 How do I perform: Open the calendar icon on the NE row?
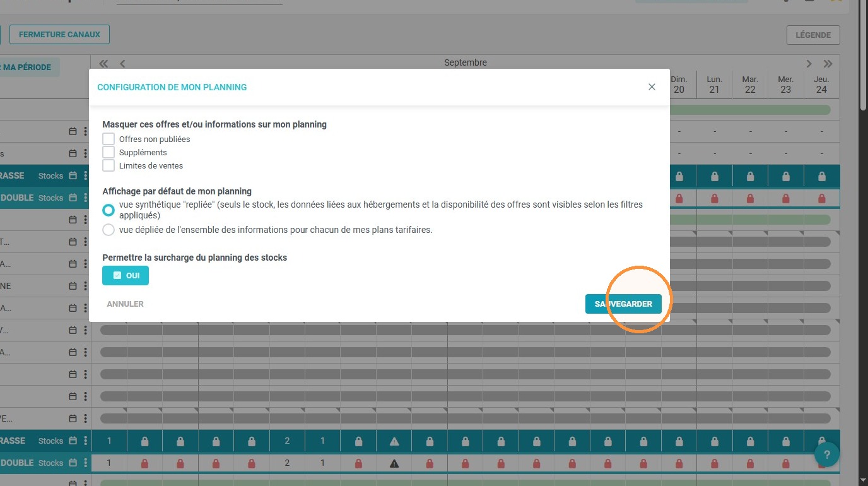(73, 286)
